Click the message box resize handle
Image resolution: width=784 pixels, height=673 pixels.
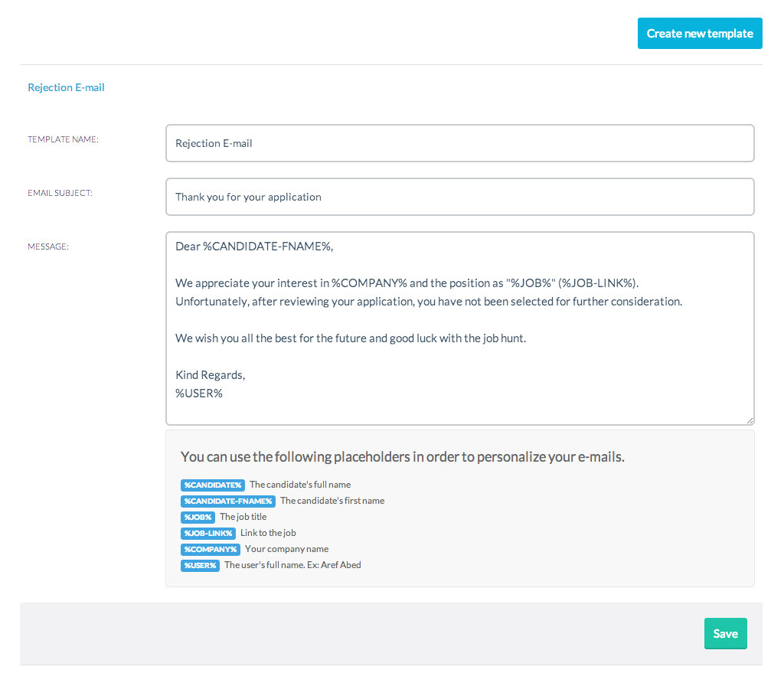pos(750,420)
